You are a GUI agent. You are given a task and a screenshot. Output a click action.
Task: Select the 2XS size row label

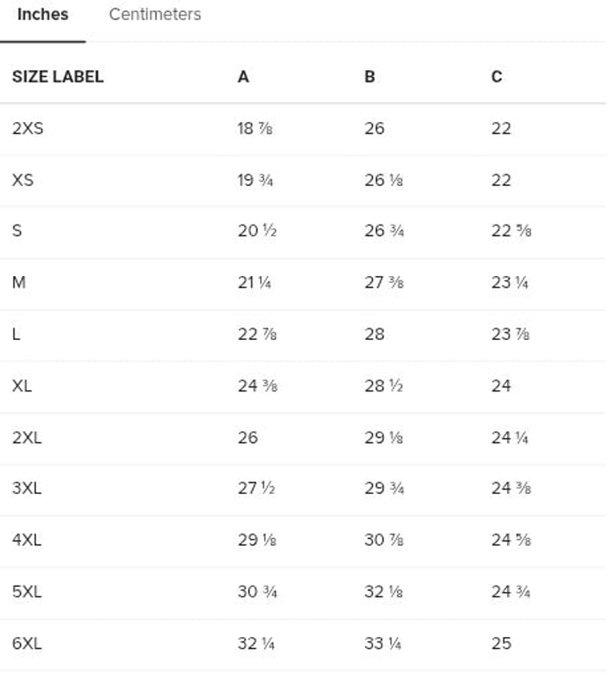point(27,128)
